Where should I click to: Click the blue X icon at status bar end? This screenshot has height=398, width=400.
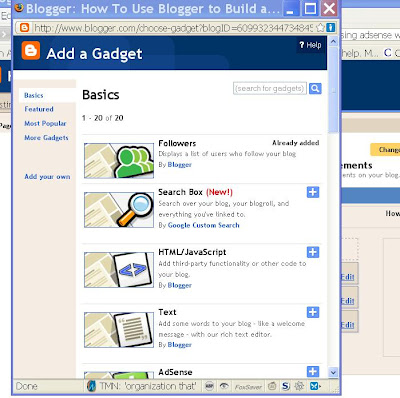coord(314,386)
